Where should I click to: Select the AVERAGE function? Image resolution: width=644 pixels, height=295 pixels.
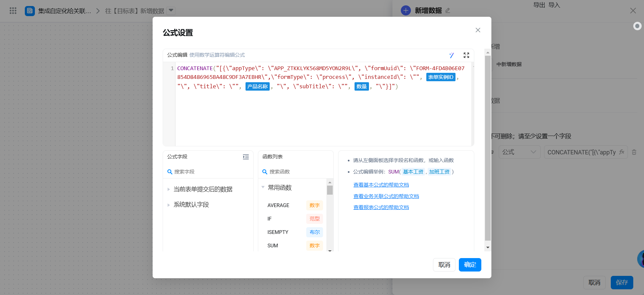click(278, 205)
